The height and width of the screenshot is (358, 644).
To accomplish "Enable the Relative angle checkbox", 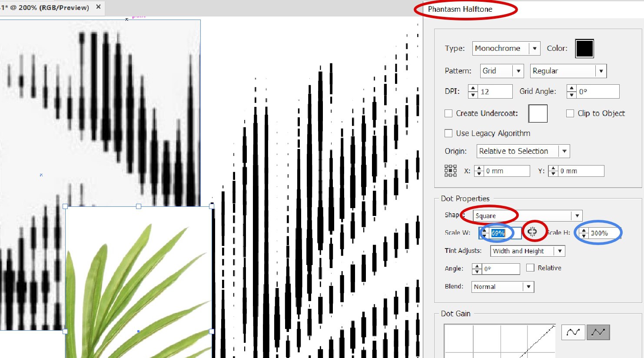I will click(x=530, y=268).
